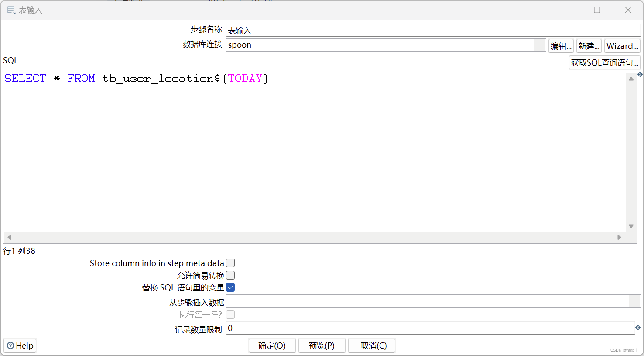644x356 pixels.
Task: Open the connection Wizard... button
Action: click(x=622, y=46)
